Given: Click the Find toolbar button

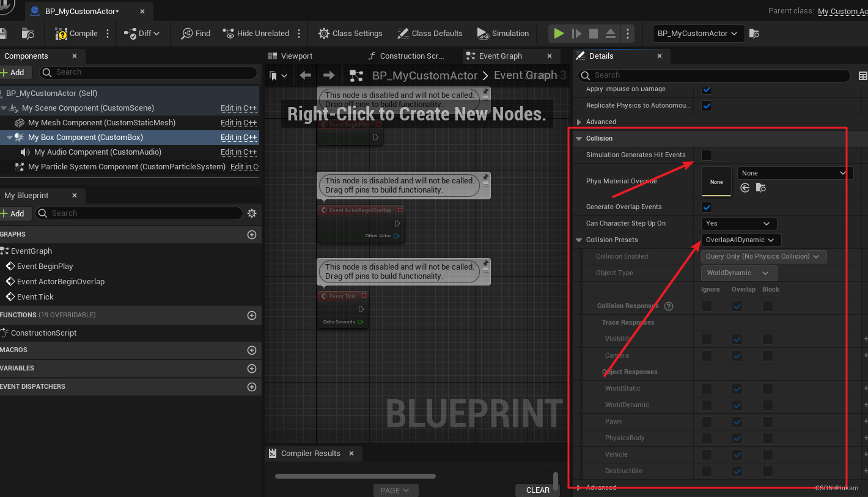Looking at the screenshot, I should [196, 34].
